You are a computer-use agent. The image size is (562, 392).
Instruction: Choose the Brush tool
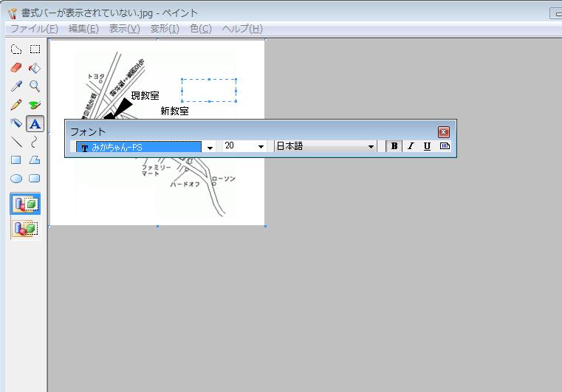coord(35,105)
